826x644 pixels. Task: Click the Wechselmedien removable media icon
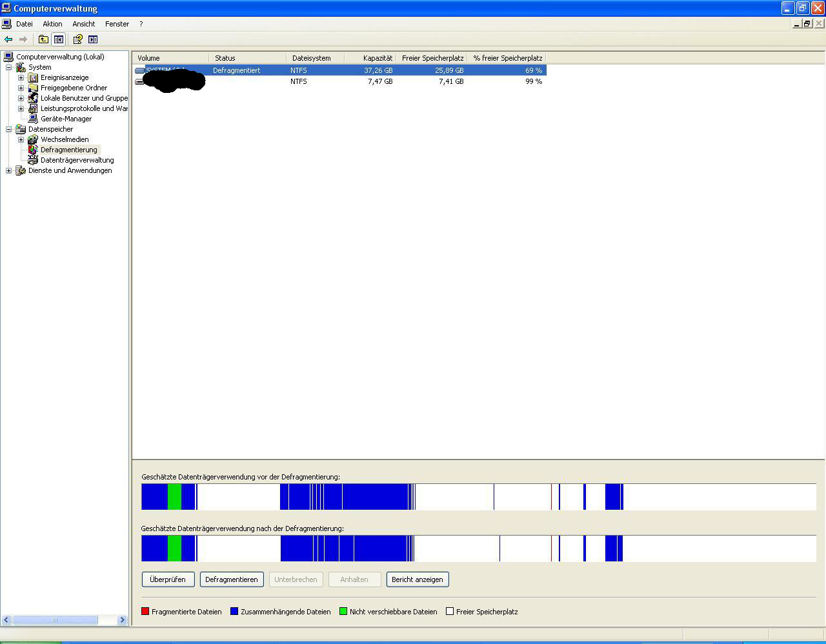coord(33,139)
